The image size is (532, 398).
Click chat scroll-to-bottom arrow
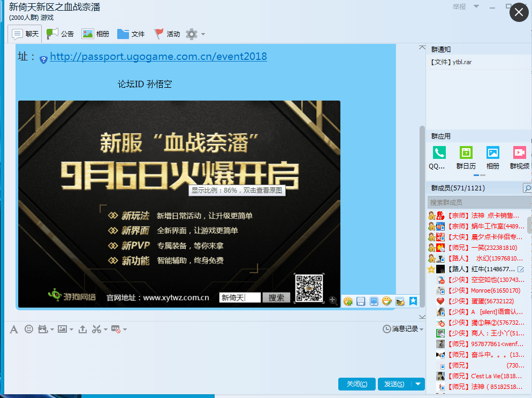coord(422,317)
